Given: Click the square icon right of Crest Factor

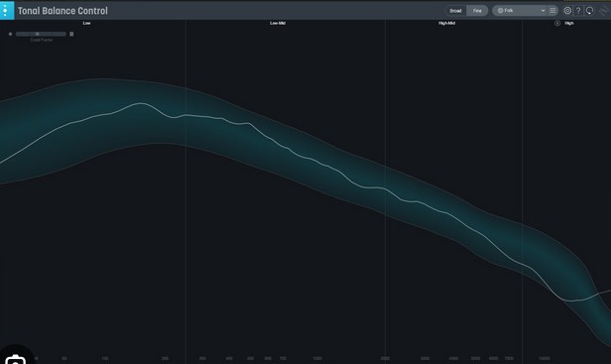Looking at the screenshot, I should tap(71, 34).
